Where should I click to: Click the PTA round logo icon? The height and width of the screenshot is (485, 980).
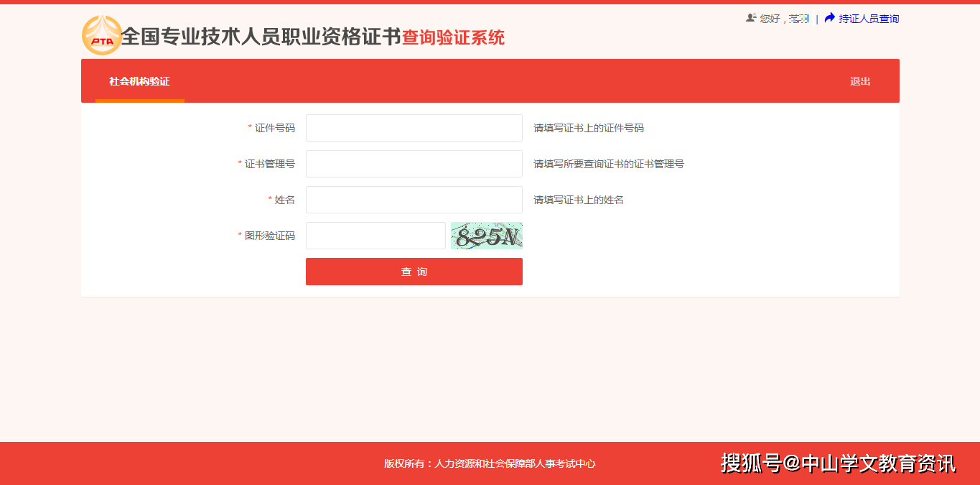pyautogui.click(x=102, y=35)
